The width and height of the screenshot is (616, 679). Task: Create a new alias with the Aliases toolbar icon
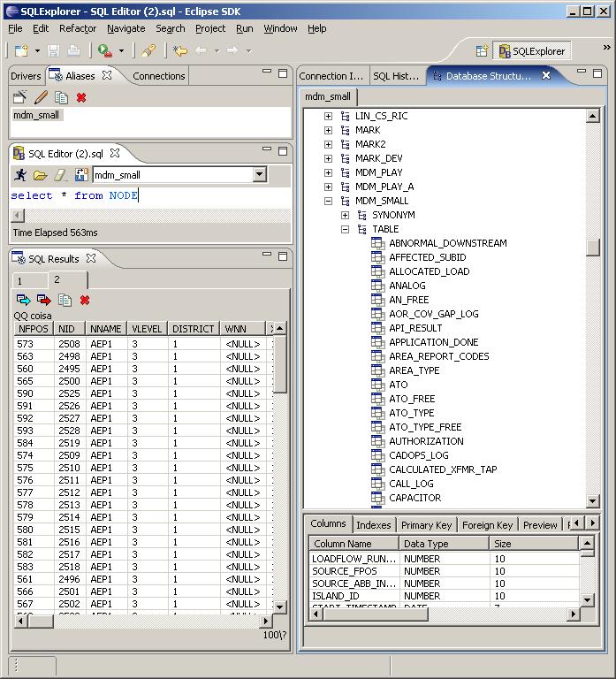[20, 98]
